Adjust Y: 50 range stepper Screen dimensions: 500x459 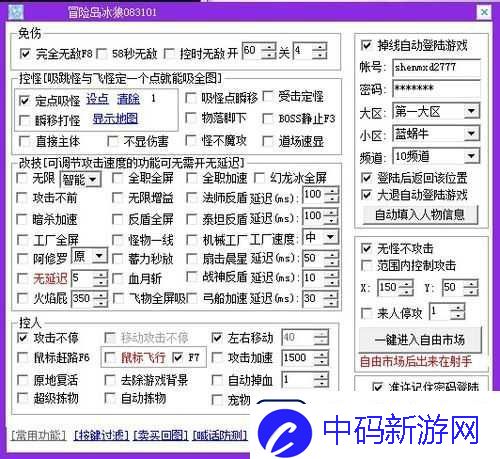click(471, 288)
